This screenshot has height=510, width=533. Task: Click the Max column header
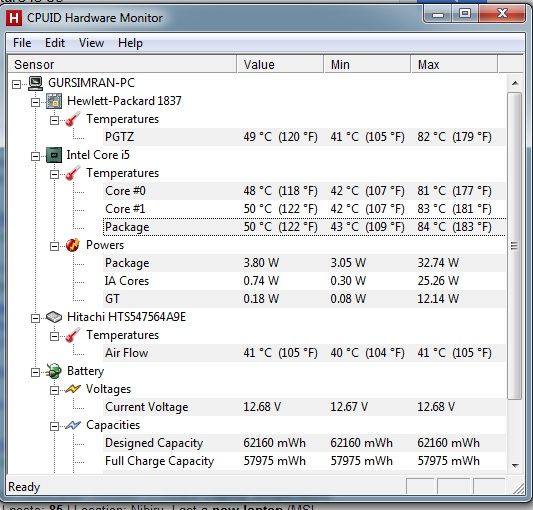[454, 64]
